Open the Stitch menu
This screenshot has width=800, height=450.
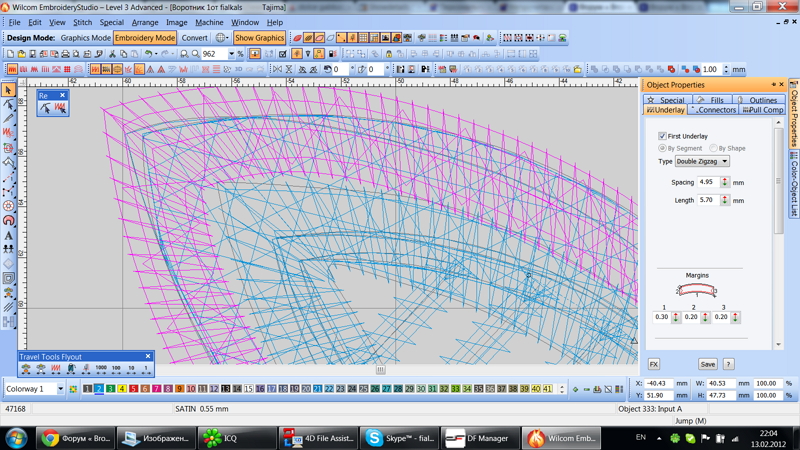pyautogui.click(x=82, y=22)
